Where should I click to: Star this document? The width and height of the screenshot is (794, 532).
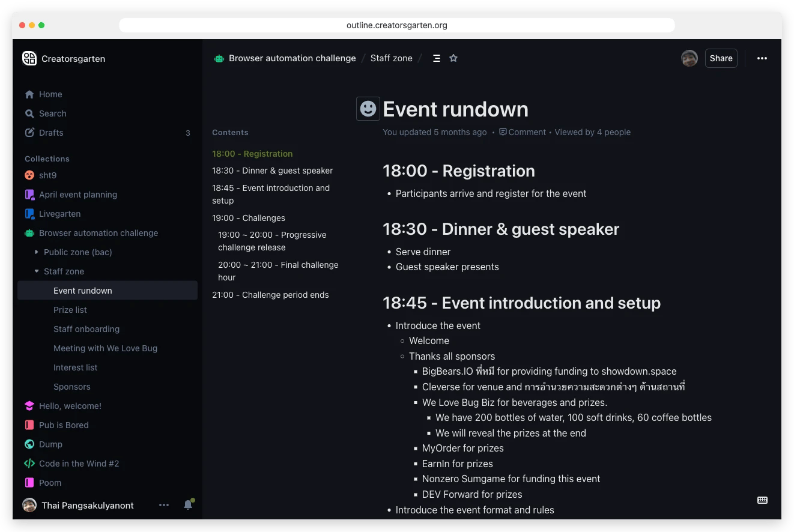tap(453, 58)
